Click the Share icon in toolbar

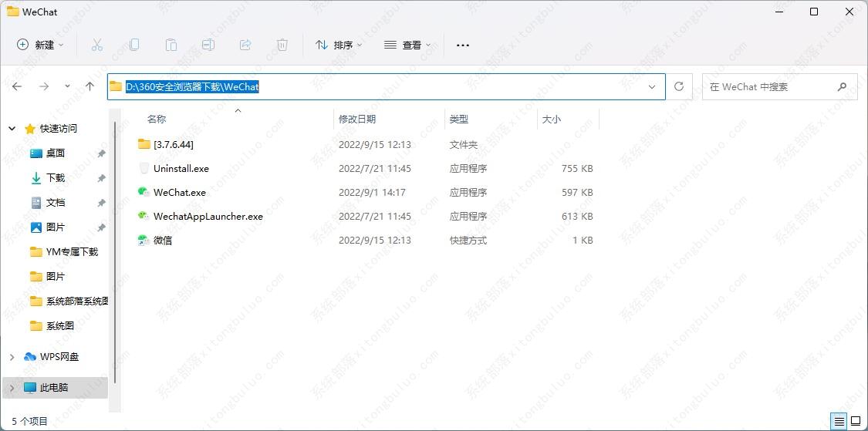[x=245, y=45]
